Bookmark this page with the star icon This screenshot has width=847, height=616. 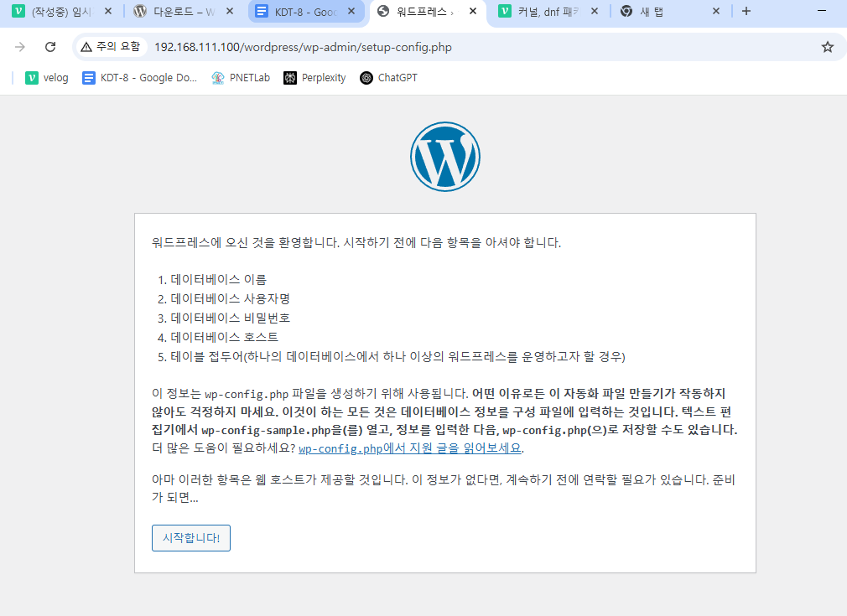coord(828,47)
